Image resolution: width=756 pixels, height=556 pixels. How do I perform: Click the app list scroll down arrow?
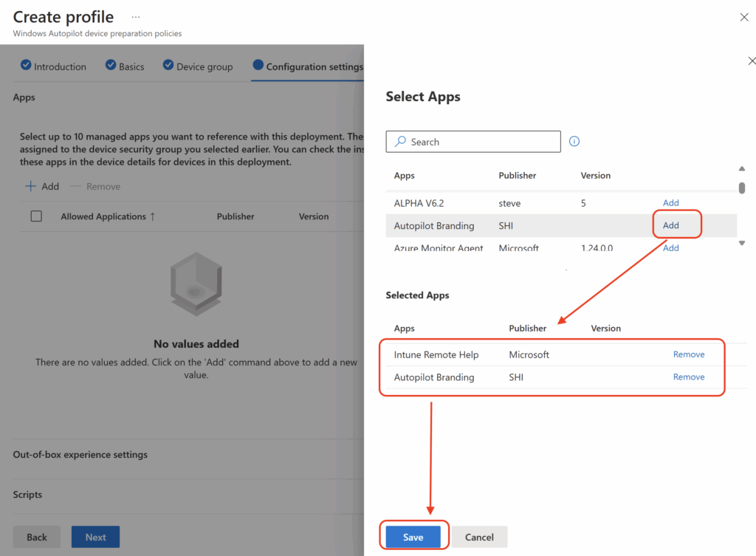[742, 243]
